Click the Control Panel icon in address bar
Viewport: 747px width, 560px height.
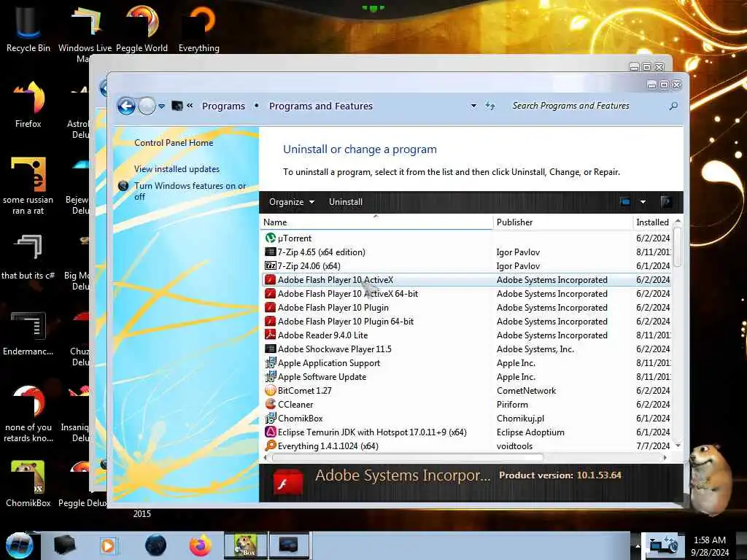click(177, 106)
